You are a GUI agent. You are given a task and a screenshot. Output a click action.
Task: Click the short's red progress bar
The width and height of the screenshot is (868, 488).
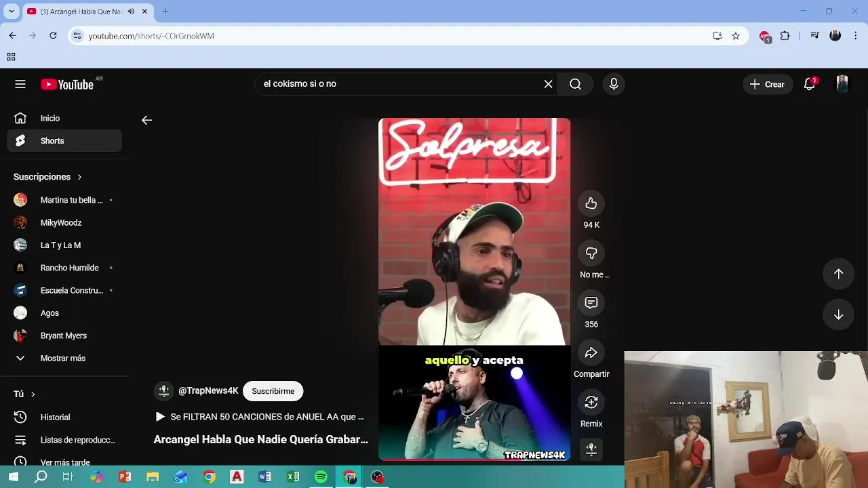(x=474, y=460)
